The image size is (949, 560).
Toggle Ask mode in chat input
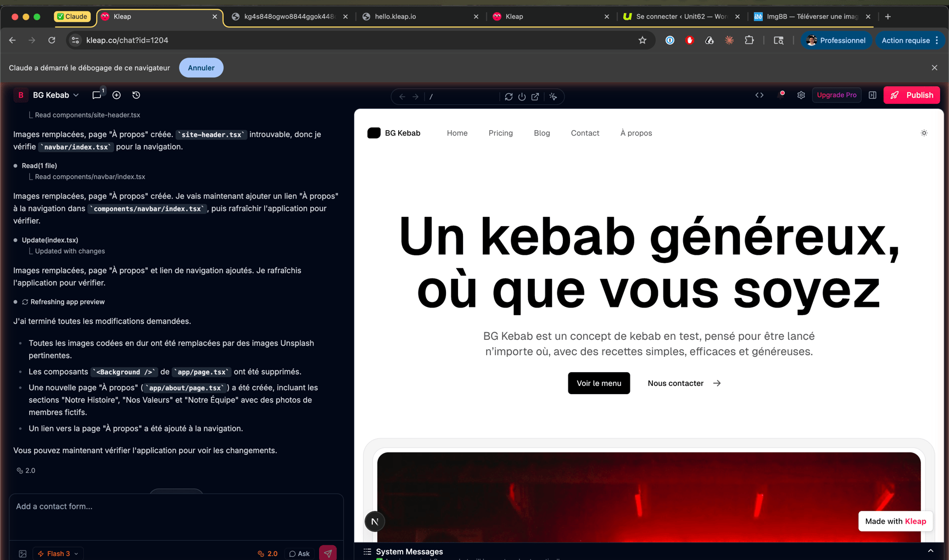(299, 553)
